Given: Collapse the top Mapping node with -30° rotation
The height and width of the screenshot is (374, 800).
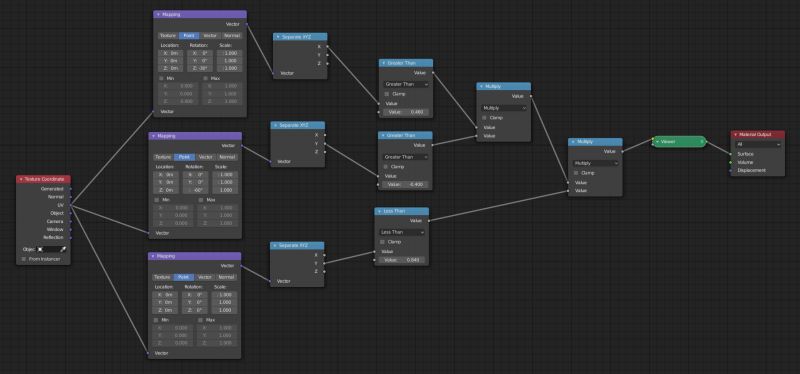Looking at the screenshot, I should point(158,15).
